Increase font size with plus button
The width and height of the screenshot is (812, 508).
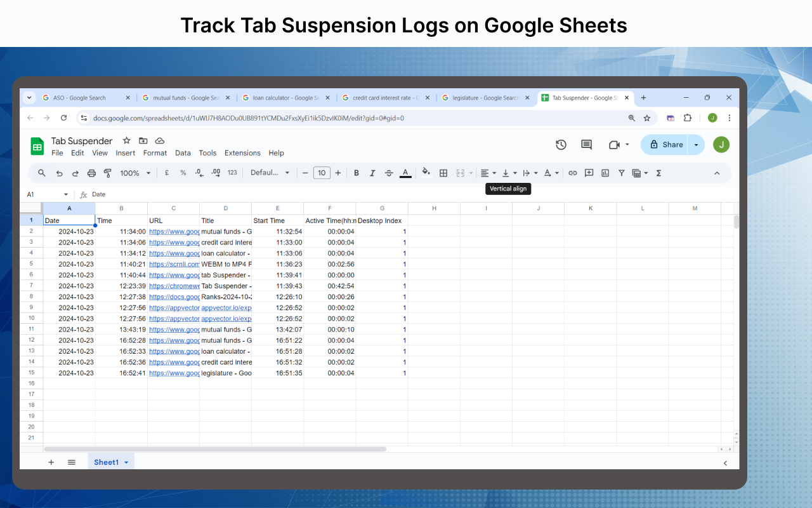click(x=338, y=173)
